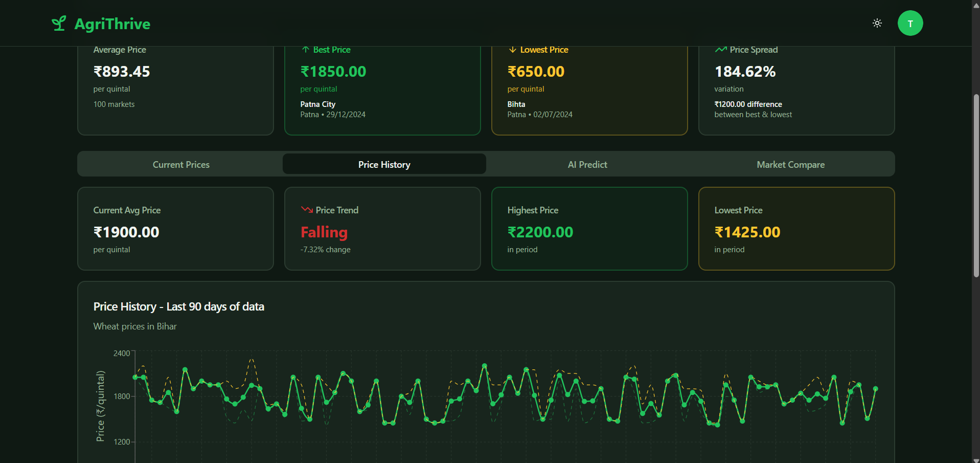Click the AgriThrive brand name link

click(x=112, y=24)
